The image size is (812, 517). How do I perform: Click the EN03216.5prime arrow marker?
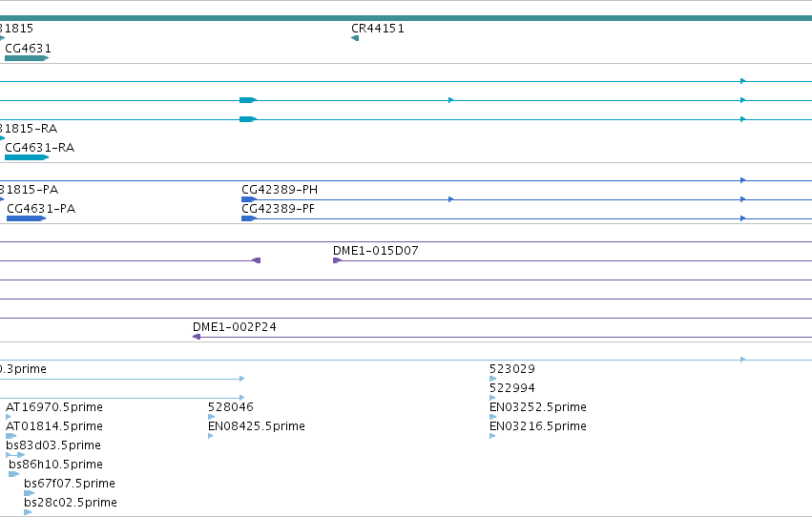tap(492, 436)
